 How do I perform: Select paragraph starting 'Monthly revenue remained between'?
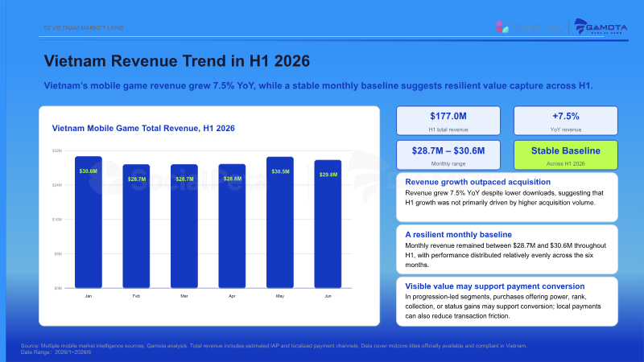coord(506,255)
